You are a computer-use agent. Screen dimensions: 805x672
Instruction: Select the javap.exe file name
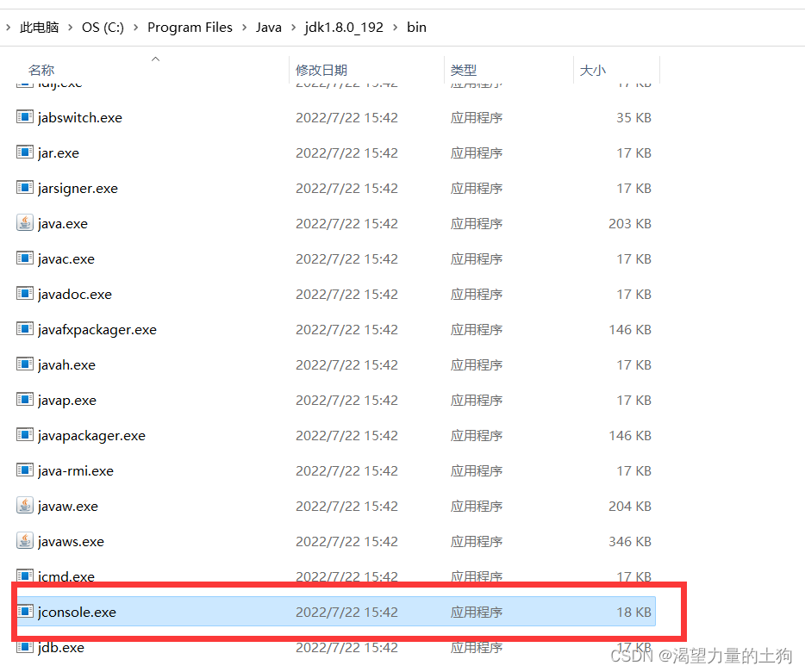(67, 401)
